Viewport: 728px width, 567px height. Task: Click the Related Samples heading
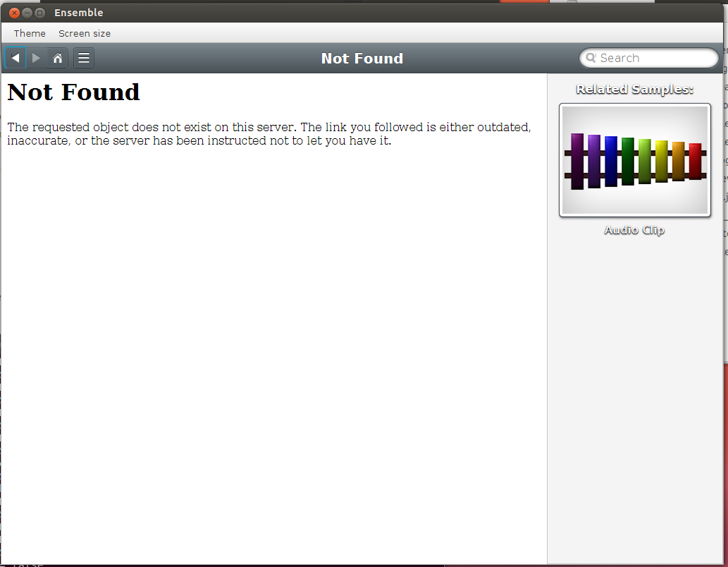pyautogui.click(x=634, y=90)
